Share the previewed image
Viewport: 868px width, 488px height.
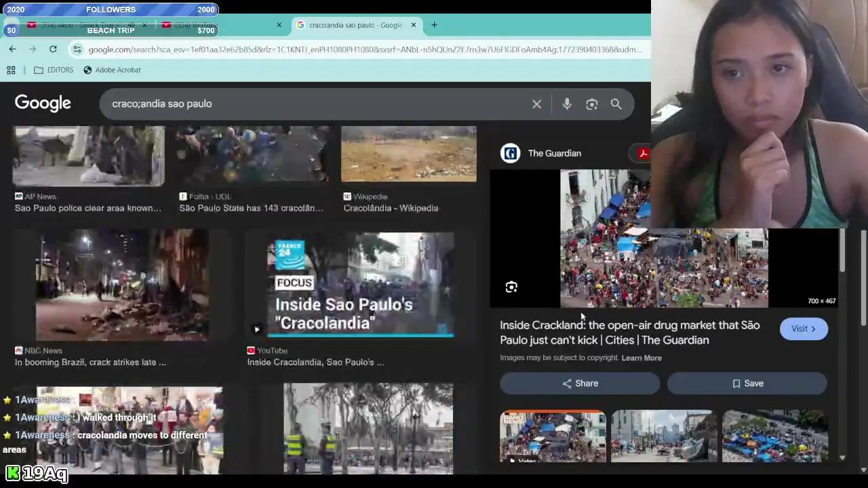580,384
